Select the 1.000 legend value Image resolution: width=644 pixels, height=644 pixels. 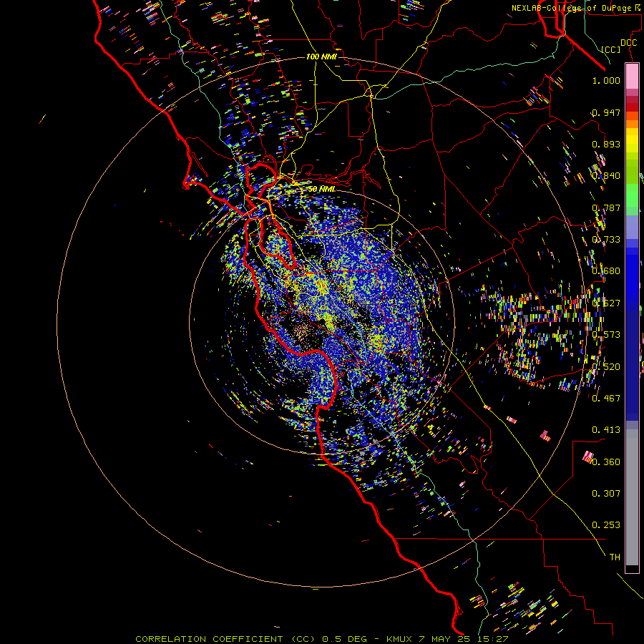tap(606, 80)
